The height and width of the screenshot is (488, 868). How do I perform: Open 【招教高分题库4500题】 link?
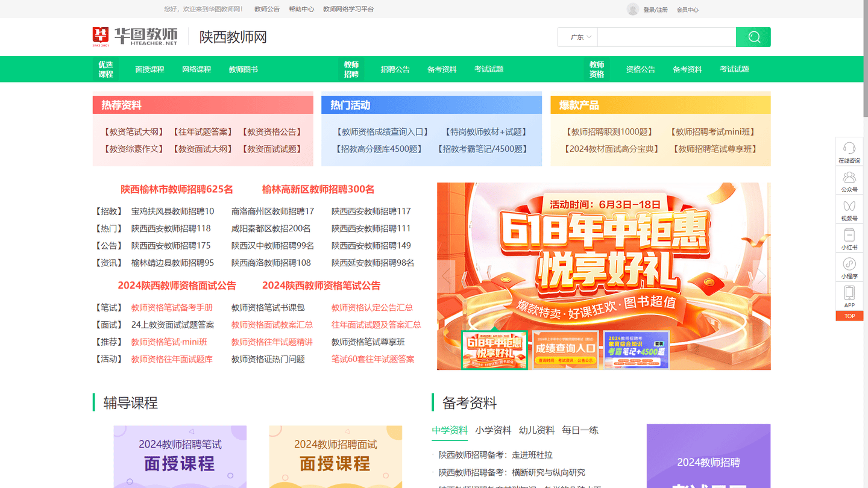click(x=379, y=149)
